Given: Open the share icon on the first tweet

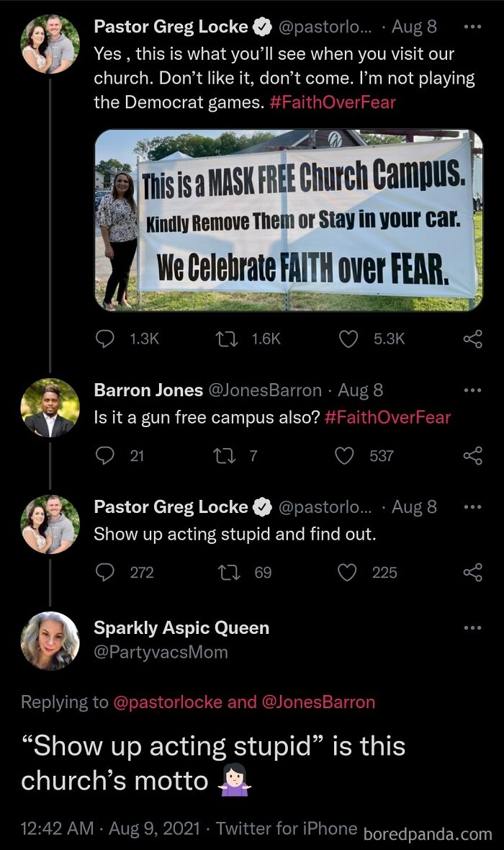Looking at the screenshot, I should tap(472, 339).
